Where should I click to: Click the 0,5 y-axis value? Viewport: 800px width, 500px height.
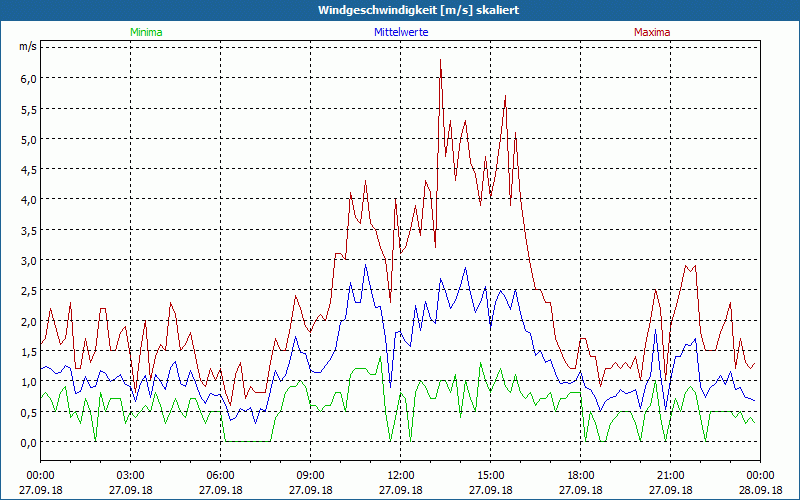(x=29, y=412)
